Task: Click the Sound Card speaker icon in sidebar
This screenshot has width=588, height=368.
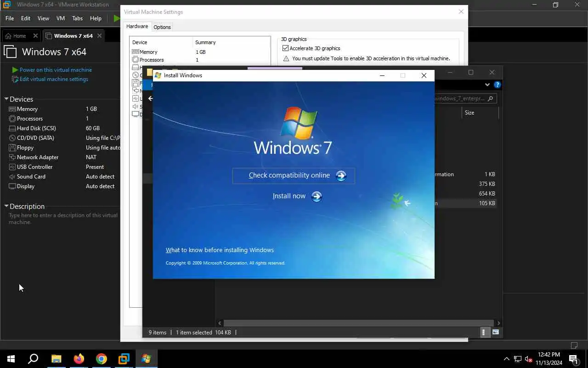Action: pos(12,177)
